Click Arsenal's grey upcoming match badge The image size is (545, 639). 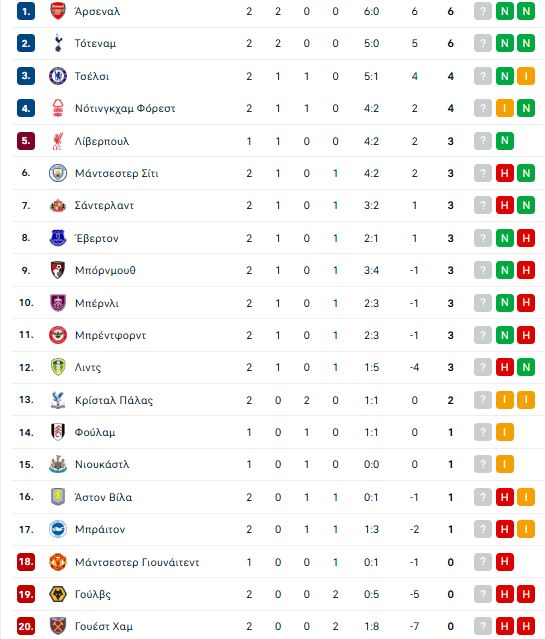click(x=483, y=11)
